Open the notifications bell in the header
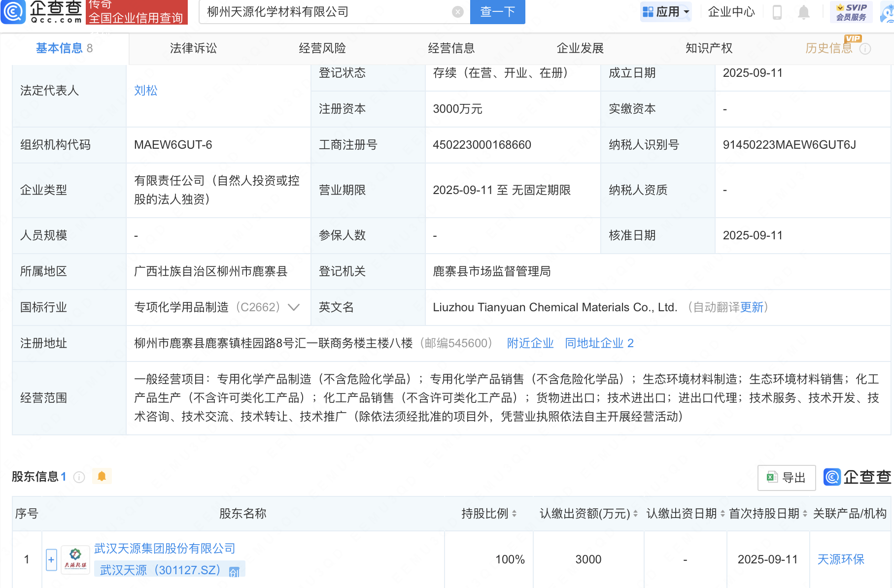894x588 pixels. [x=803, y=12]
